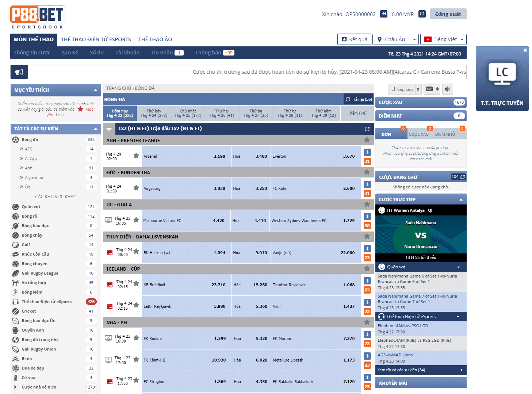Favorite the Melbourne Victory FC match star
Image resolution: width=532 pixels, height=394 pixels.
coord(136,220)
